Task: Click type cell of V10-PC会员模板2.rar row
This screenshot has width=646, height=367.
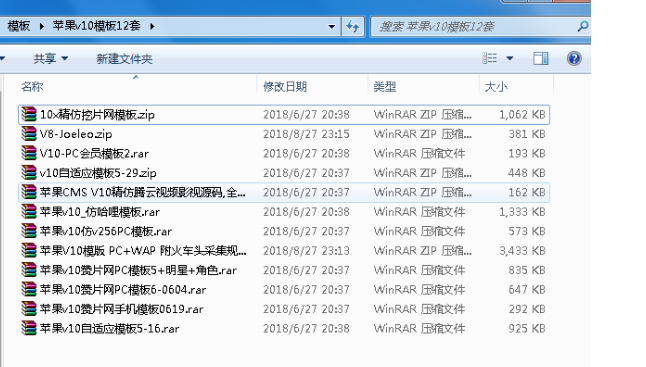Action: (419, 153)
